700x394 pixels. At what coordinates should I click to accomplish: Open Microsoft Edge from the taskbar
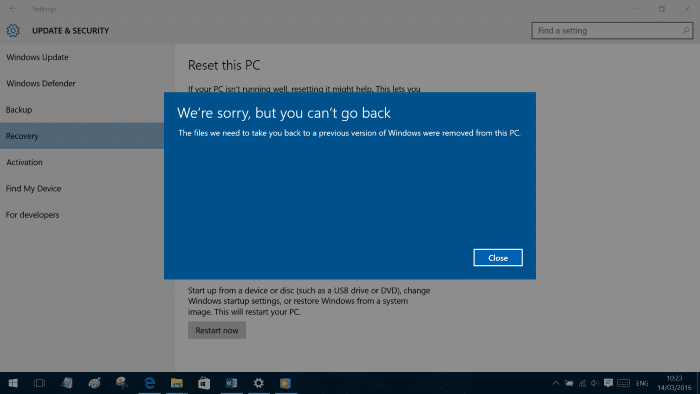point(150,383)
